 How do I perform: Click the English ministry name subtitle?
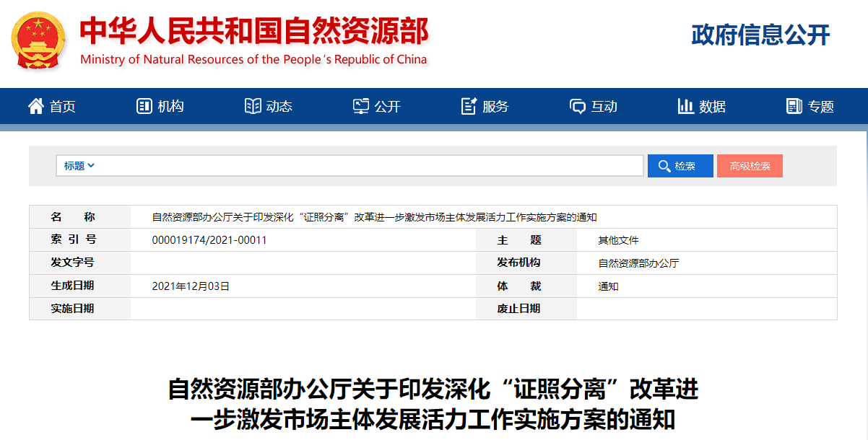tap(253, 59)
